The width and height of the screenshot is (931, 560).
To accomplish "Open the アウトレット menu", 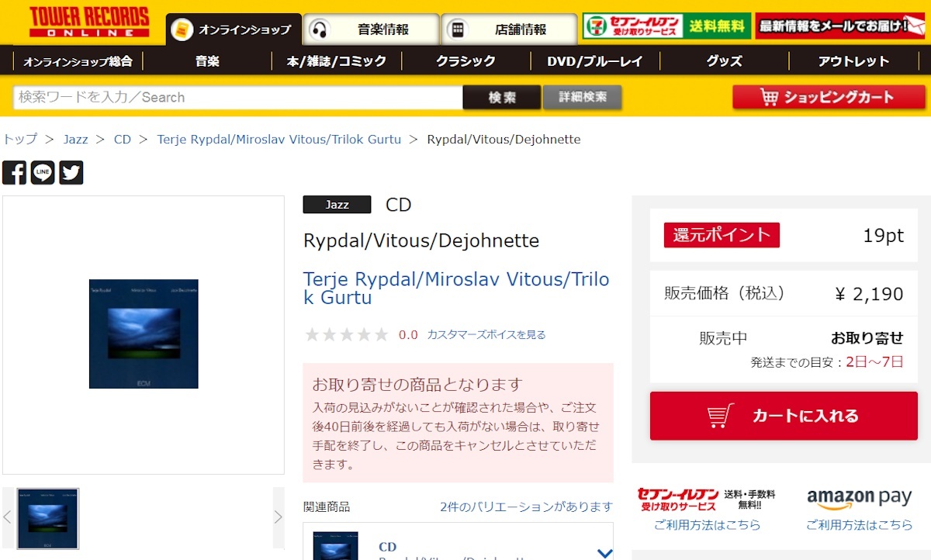I will coord(853,61).
